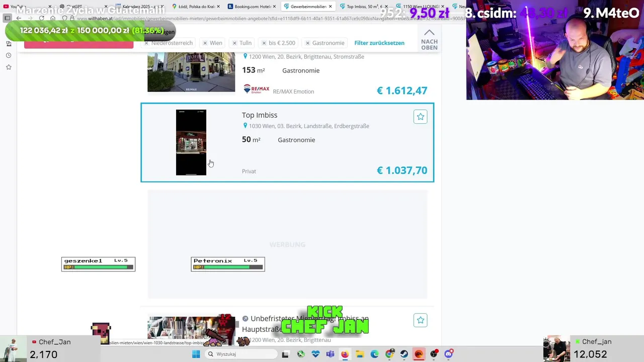This screenshot has width=644, height=362.
Task: Open the blue heart monitor taskbar app
Action: point(315,354)
